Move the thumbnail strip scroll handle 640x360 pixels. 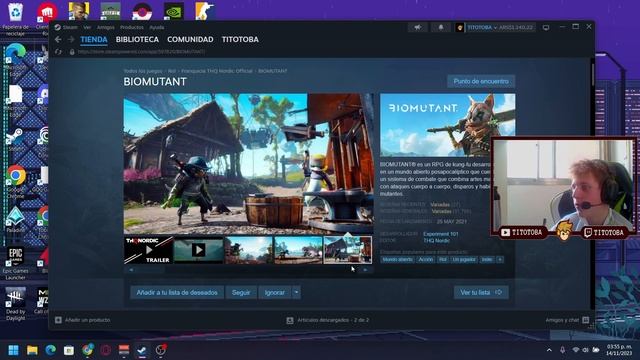(x=152, y=270)
